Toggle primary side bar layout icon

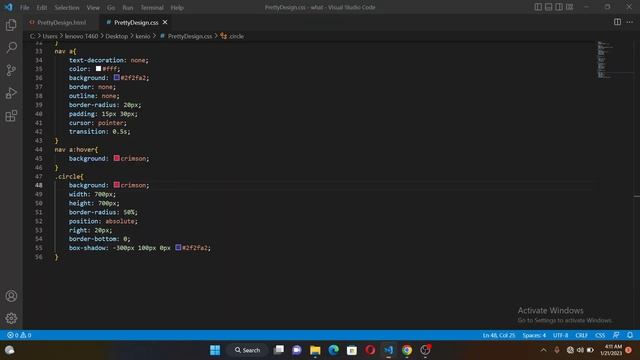(538, 7)
